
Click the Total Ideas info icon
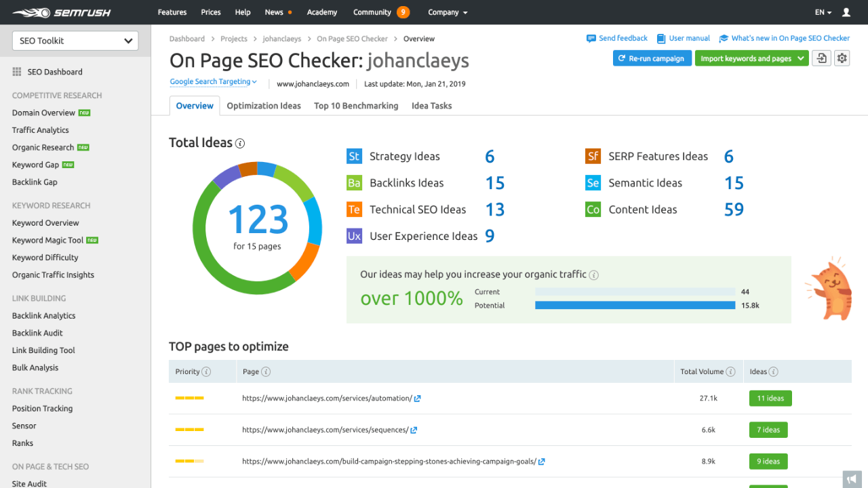pyautogui.click(x=239, y=143)
